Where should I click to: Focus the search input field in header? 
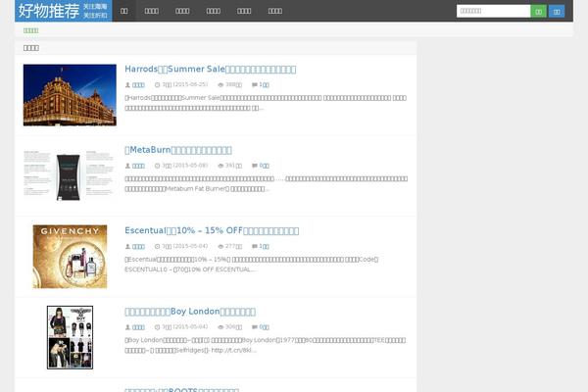[493, 11]
